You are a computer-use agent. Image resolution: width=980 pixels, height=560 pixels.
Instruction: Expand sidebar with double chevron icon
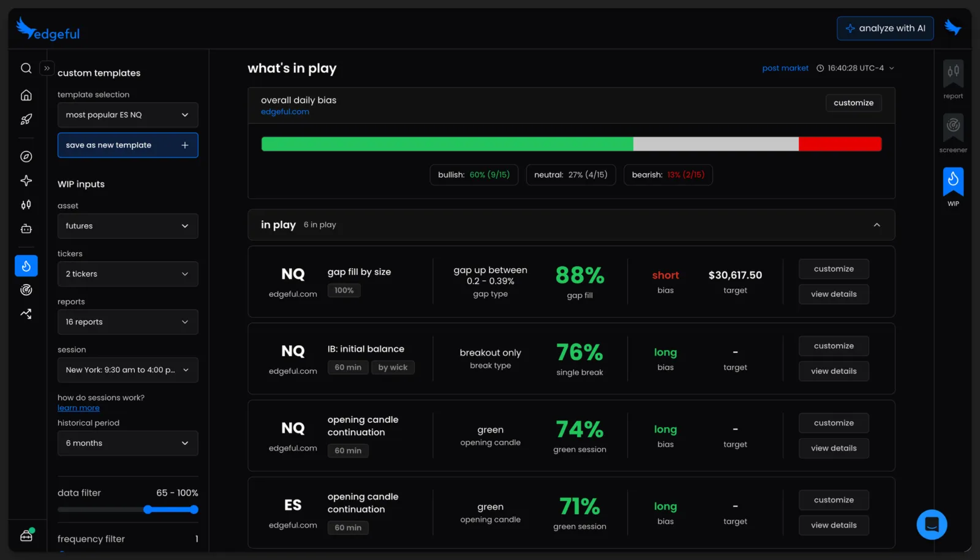(47, 68)
